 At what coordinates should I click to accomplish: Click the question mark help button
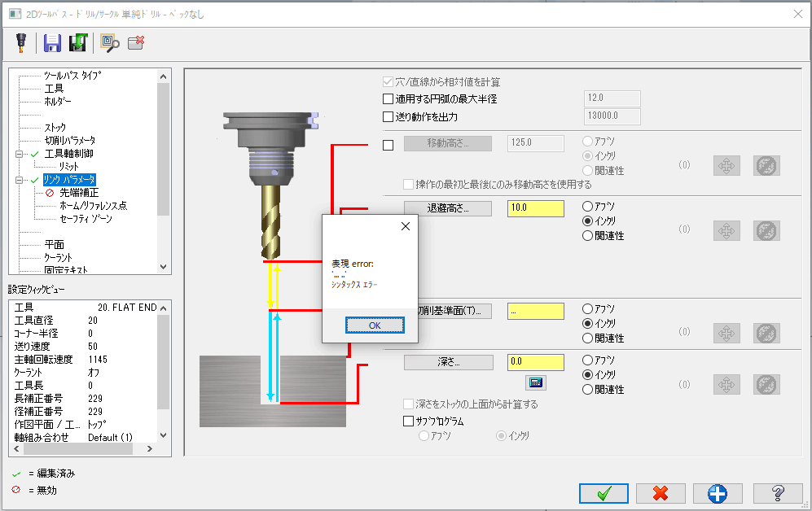778,493
